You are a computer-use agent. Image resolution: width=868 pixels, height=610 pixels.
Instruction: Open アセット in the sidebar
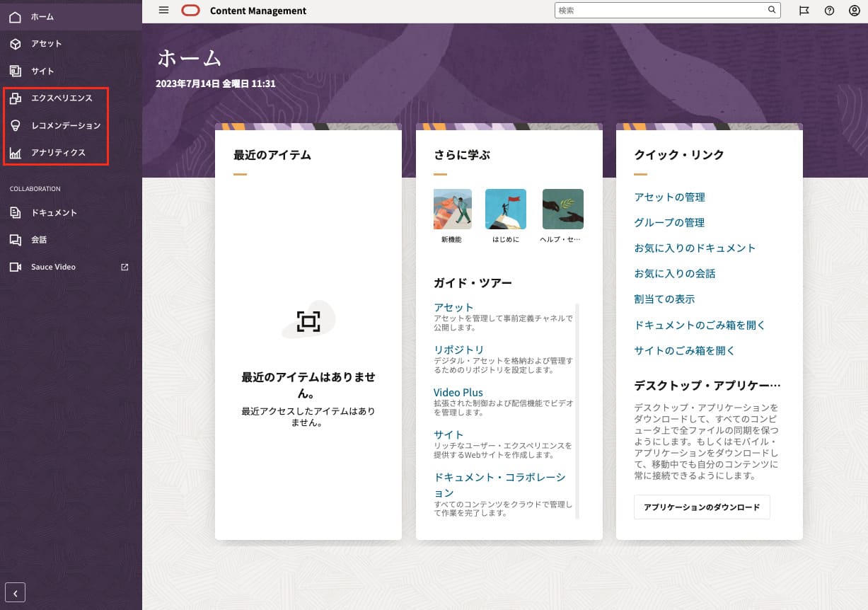coord(47,44)
